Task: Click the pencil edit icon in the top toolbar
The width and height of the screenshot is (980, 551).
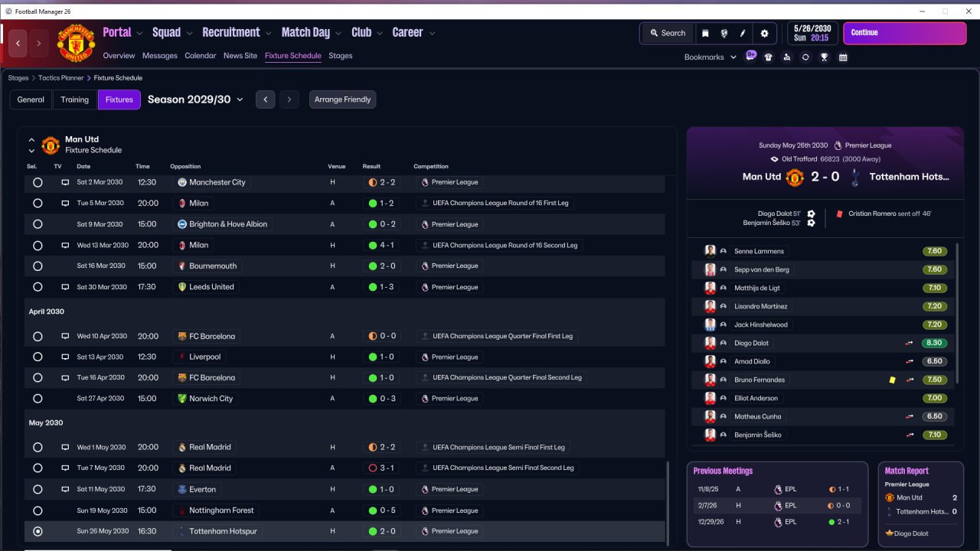Action: tap(743, 33)
